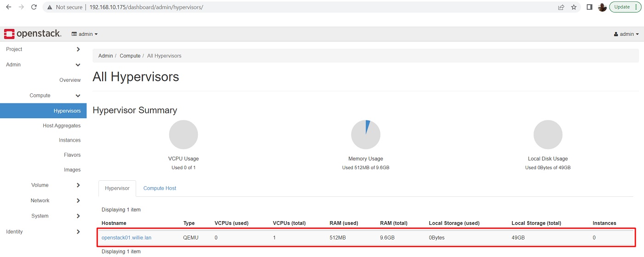Open the admin project dropdown

click(x=85, y=34)
